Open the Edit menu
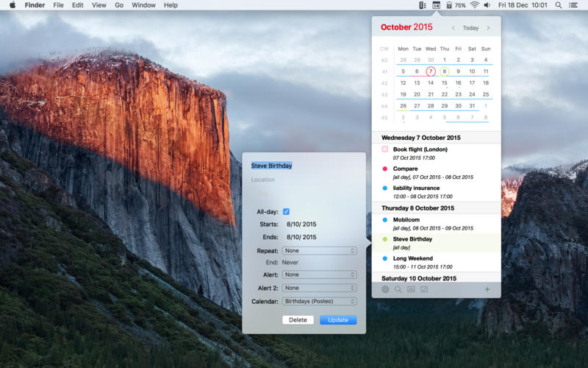Viewport: 588px width, 368px height. tap(78, 5)
